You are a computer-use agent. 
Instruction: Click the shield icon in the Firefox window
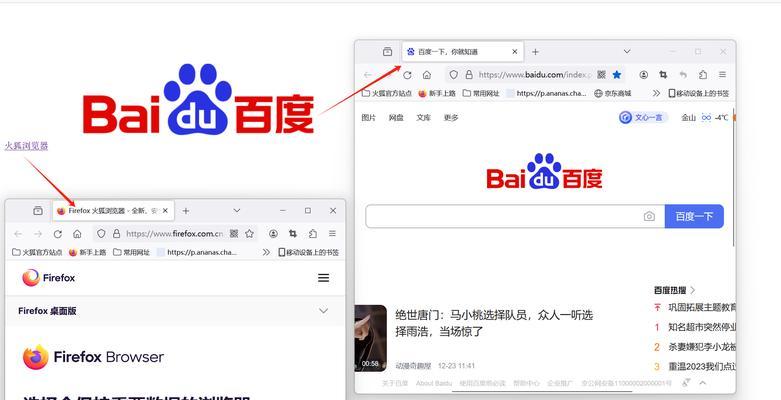pyautogui.click(x=101, y=234)
